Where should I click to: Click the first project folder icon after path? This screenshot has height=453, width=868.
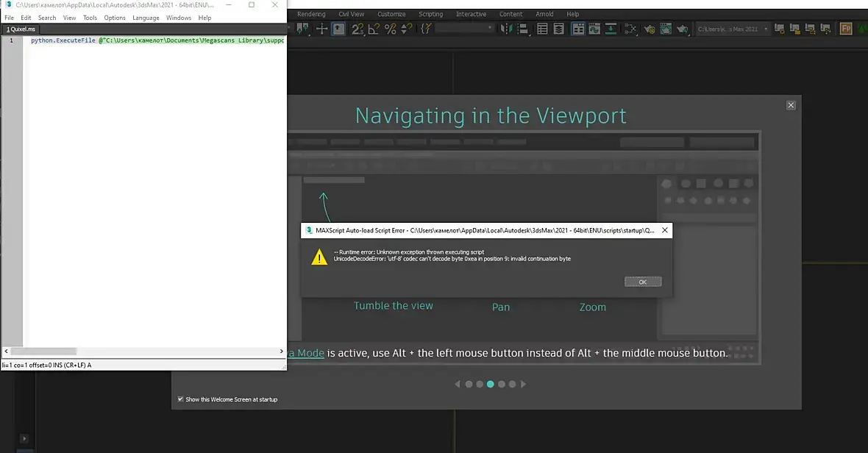pos(780,29)
